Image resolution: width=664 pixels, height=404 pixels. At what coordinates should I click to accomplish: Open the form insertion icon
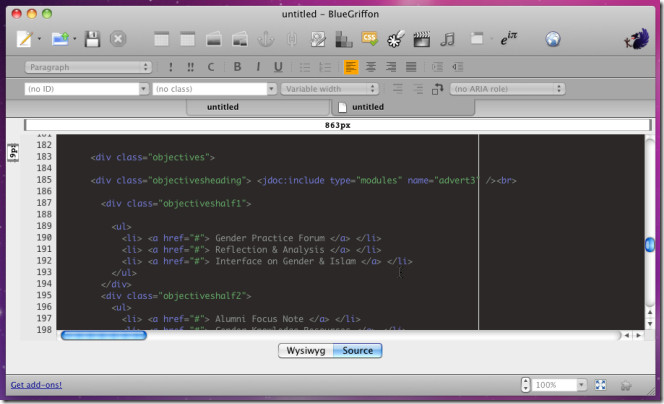tap(318, 39)
